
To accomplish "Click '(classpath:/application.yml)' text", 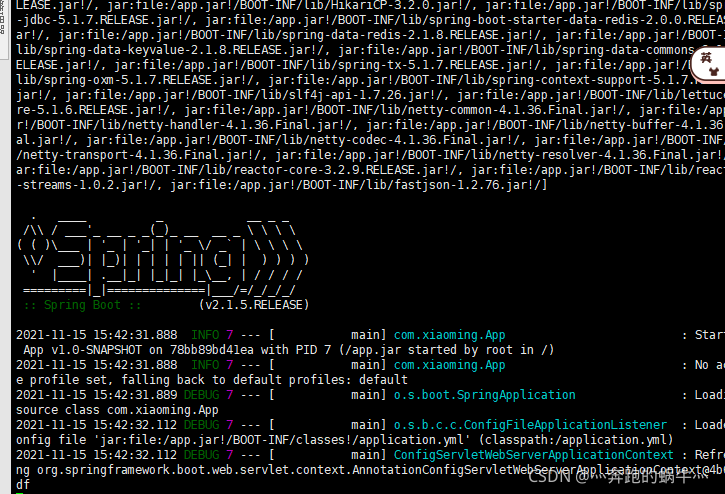I will (x=576, y=440).
